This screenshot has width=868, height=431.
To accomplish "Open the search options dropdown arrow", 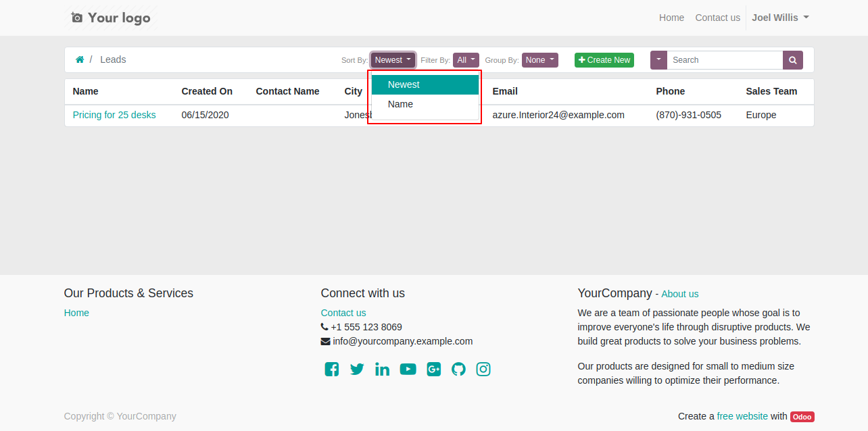I will click(x=658, y=60).
